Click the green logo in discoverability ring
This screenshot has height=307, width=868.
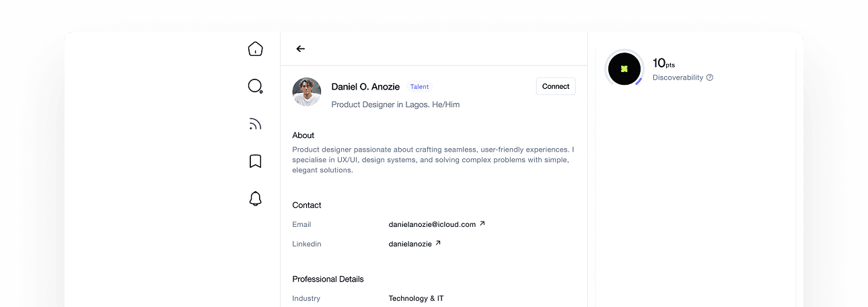click(x=624, y=69)
